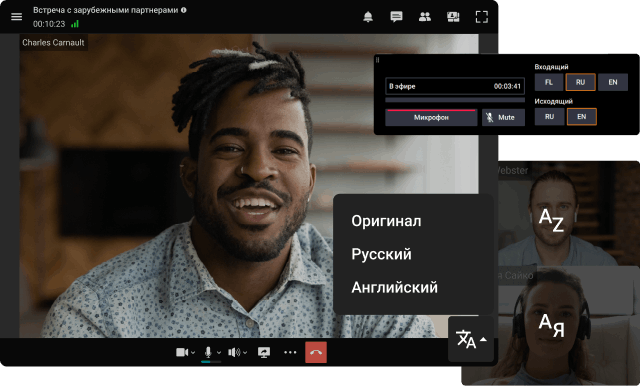This screenshot has height=386, width=640.
Task: Click the AЯ language icon on Сайко's video
Action: click(x=551, y=325)
